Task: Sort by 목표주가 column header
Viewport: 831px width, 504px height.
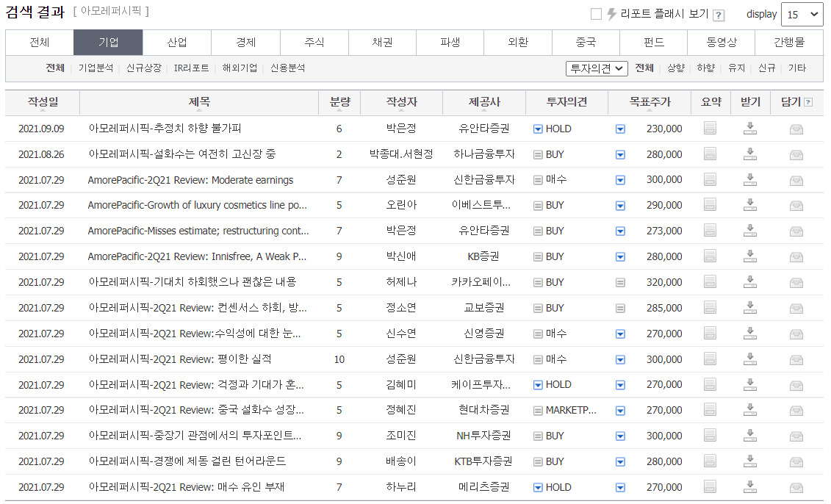Action: click(650, 101)
